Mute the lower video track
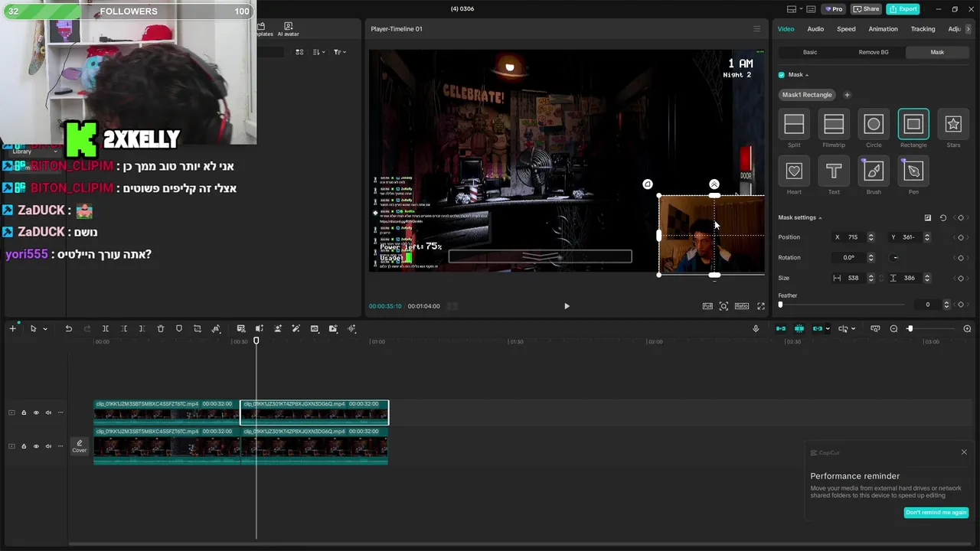Screen dimensions: 980x551 tap(48, 446)
